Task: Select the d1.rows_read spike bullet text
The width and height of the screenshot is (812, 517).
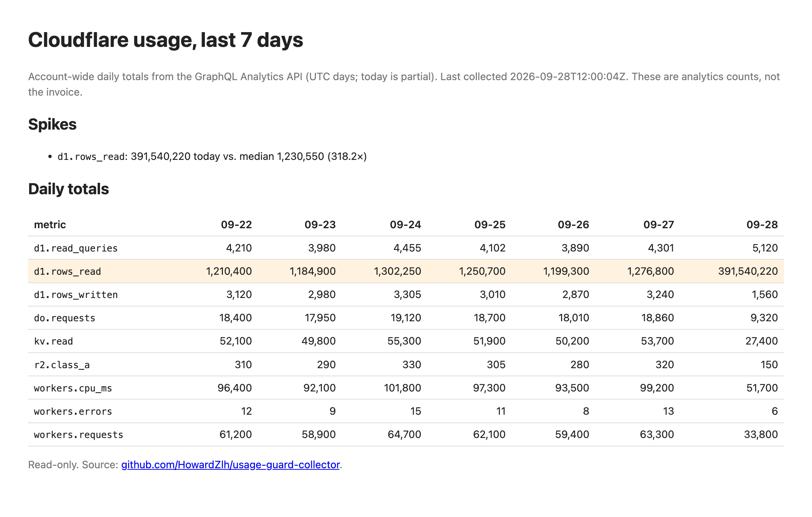Action: (x=212, y=157)
